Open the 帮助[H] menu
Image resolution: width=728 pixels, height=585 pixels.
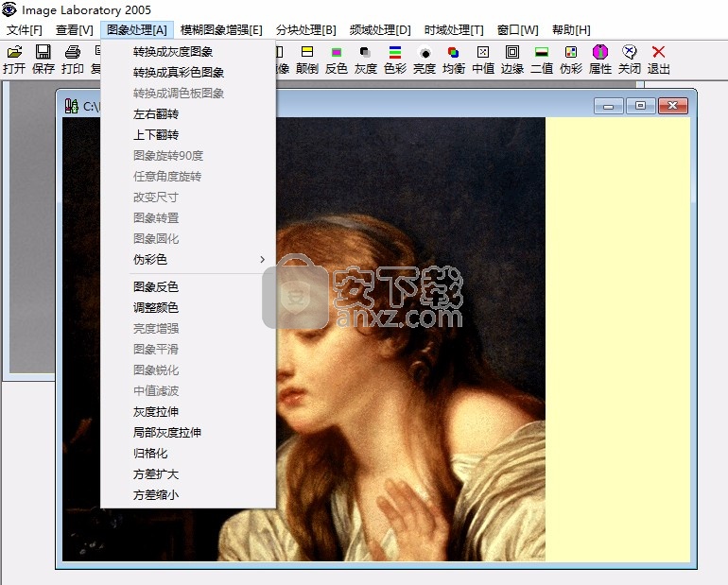click(x=572, y=30)
